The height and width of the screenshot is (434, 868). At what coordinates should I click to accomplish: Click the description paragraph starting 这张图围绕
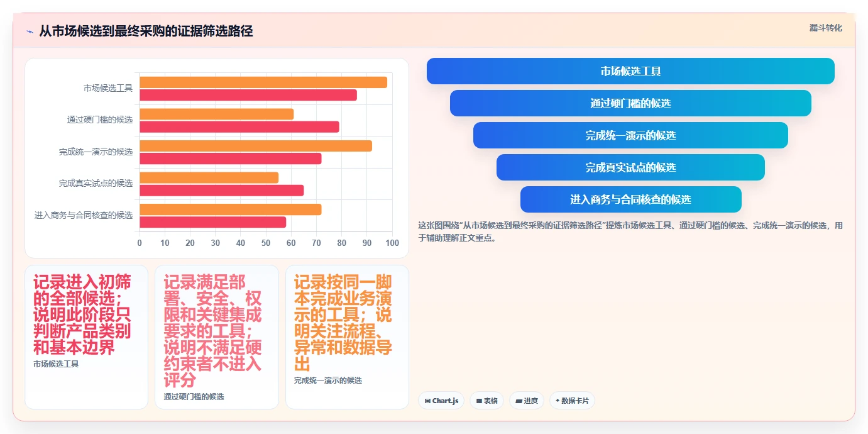[x=630, y=231]
